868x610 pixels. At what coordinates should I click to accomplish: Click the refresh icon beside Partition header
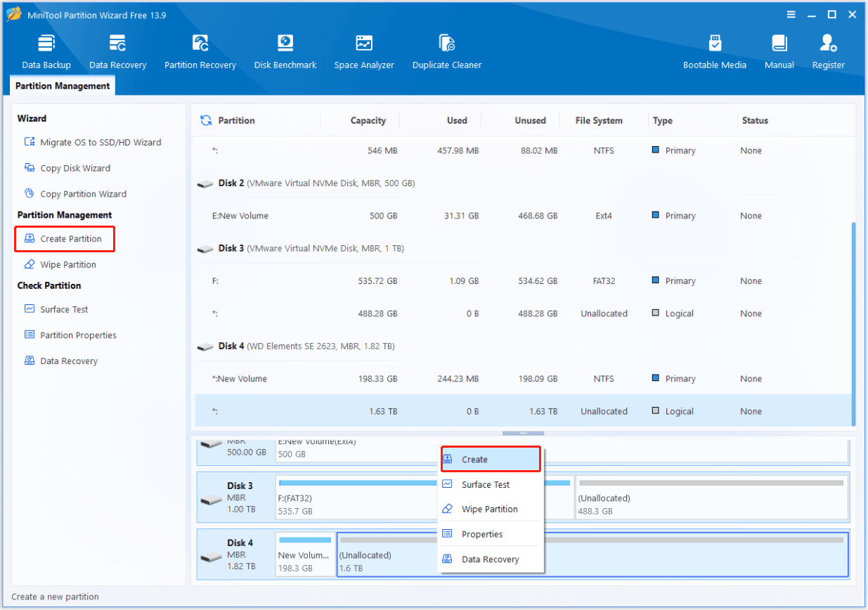[x=206, y=120]
